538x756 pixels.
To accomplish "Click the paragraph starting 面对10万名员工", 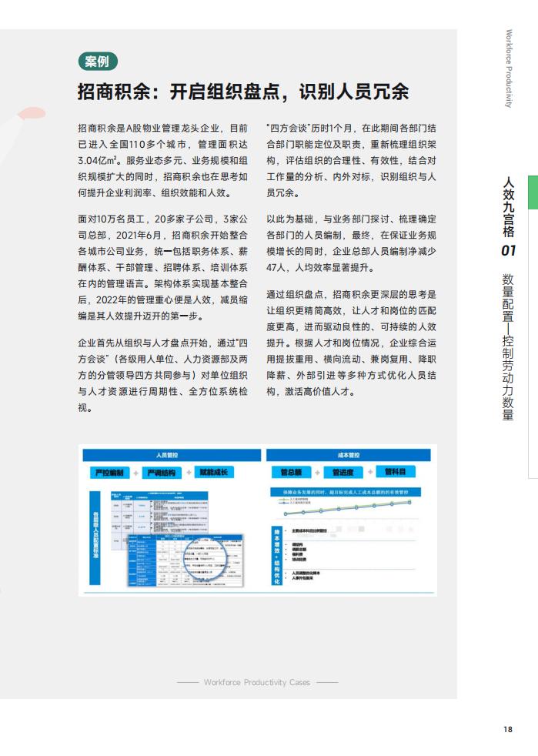I will click(x=163, y=267).
